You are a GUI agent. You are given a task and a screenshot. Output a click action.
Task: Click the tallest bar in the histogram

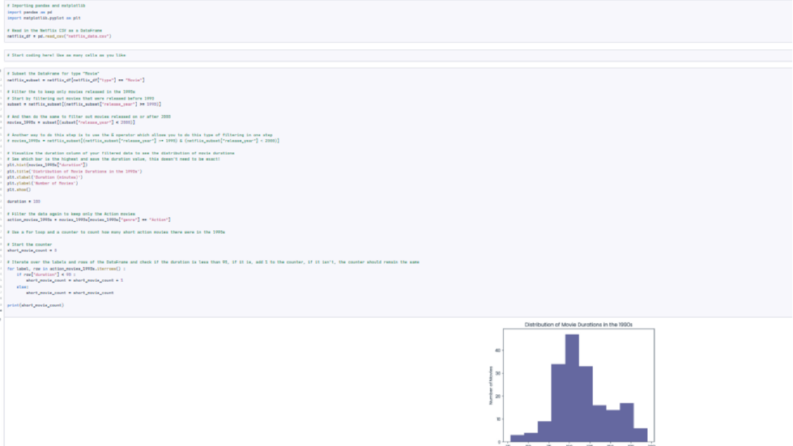tap(572, 388)
